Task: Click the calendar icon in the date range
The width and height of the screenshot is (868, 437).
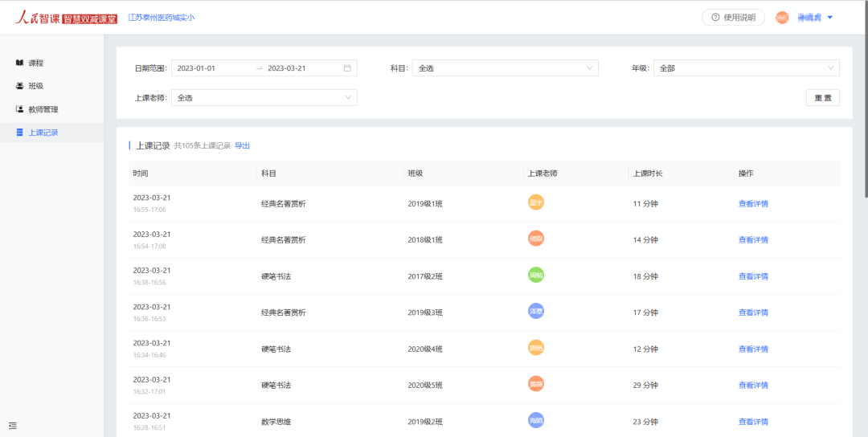Action: coord(348,68)
